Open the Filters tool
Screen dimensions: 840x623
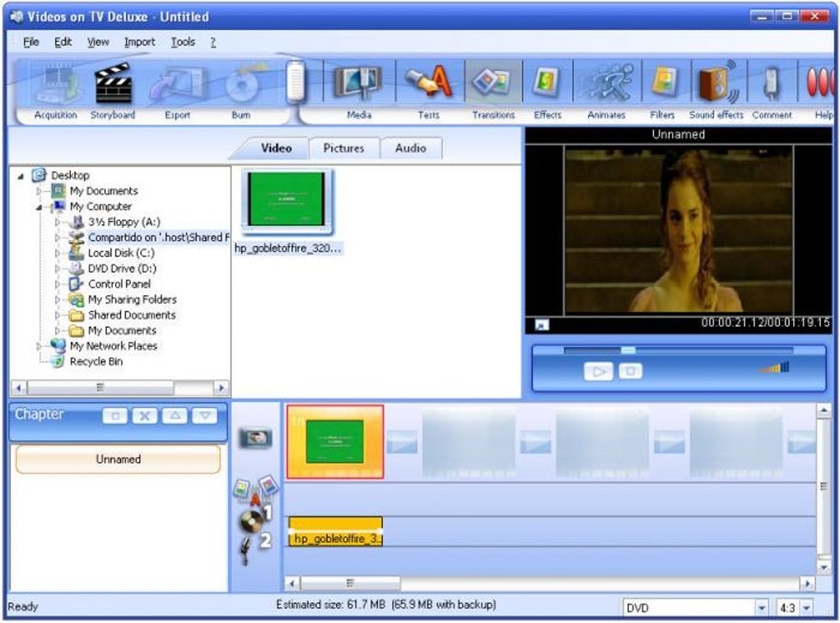(x=663, y=91)
